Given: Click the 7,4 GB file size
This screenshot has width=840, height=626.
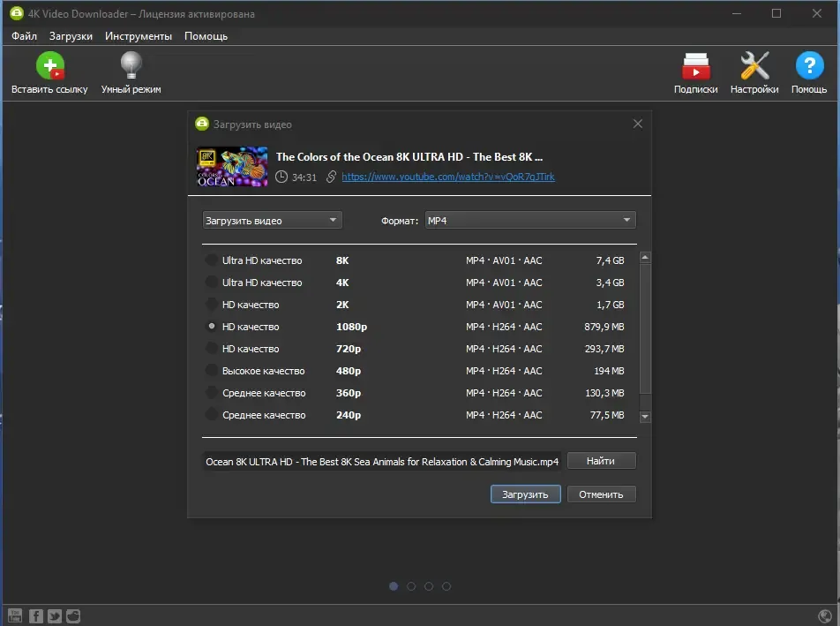Looking at the screenshot, I should (x=611, y=260).
